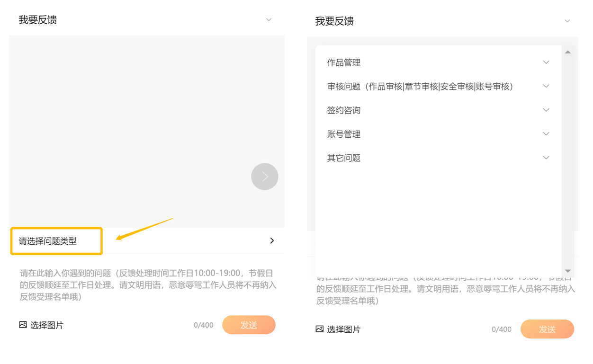Collapse the right 我要反馈 panel via chevron

coord(567,21)
